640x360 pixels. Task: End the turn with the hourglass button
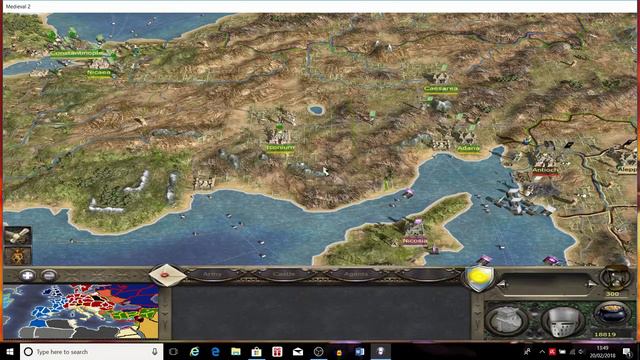tap(615, 278)
